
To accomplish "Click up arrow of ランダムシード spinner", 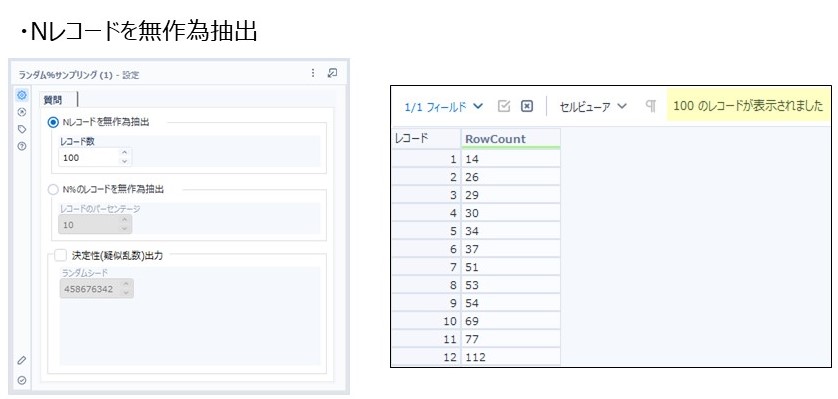I will [126, 285].
